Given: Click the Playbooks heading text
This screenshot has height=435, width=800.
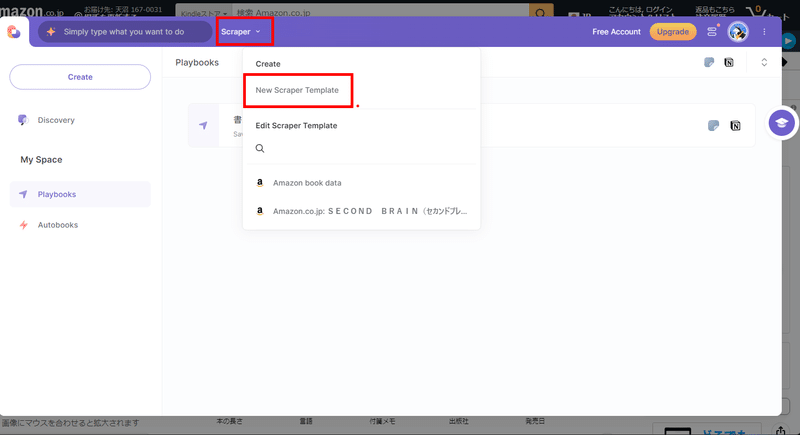Looking at the screenshot, I should point(197,62).
